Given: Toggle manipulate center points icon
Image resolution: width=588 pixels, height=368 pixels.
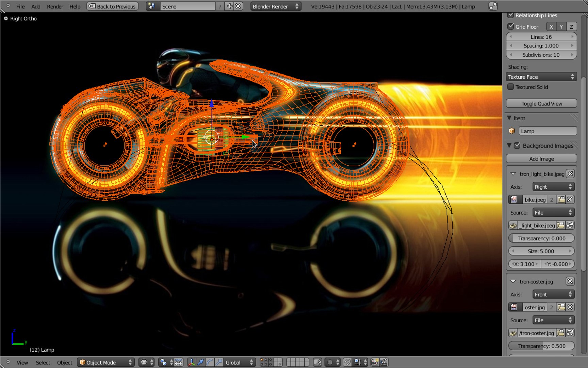Looking at the screenshot, I should (179, 362).
